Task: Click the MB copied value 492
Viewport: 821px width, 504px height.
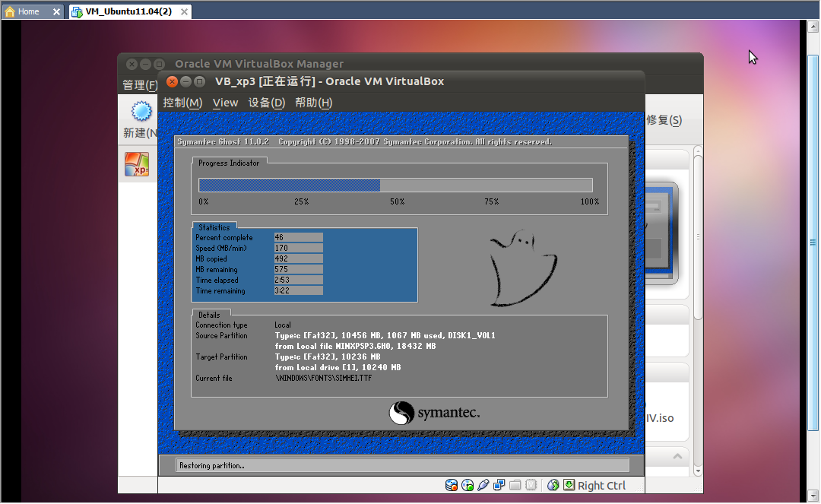Action: pos(299,258)
